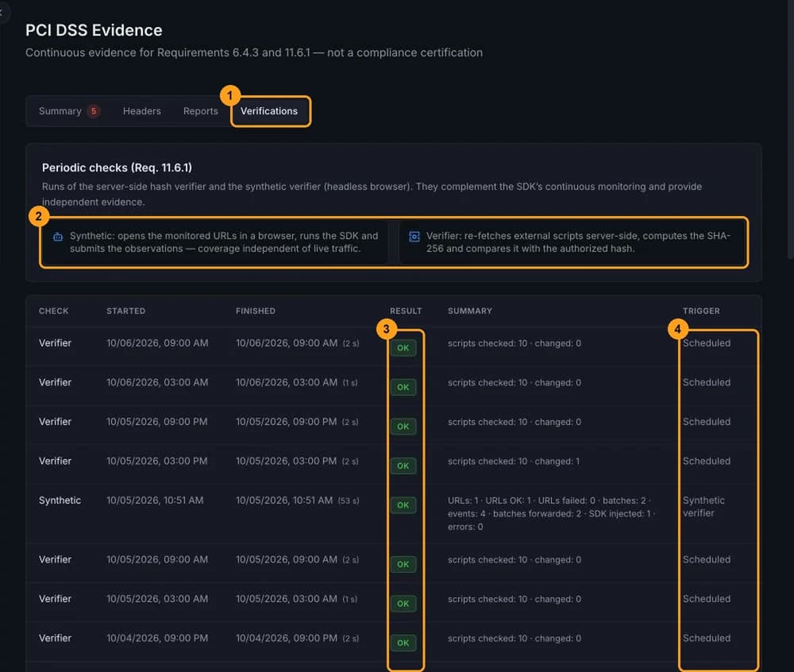Click OK badge for 10/05/2026 03:00 AM run
The width and height of the screenshot is (794, 672).
[x=403, y=603]
